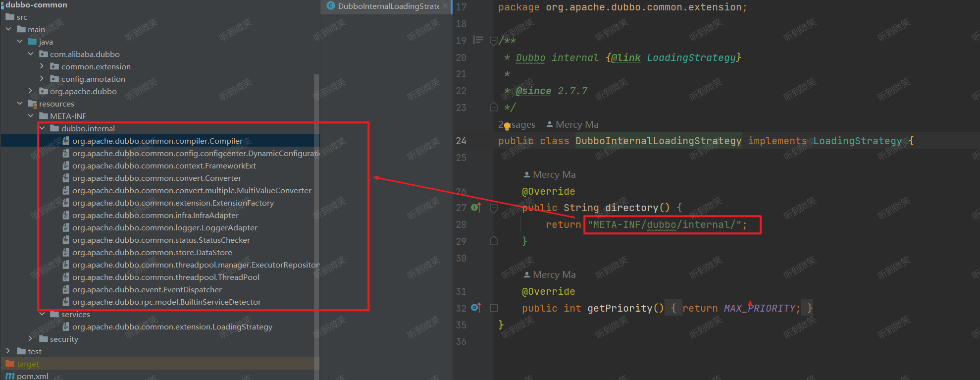Click the package declaration on line 17
980x380 pixels.
tap(622, 7)
